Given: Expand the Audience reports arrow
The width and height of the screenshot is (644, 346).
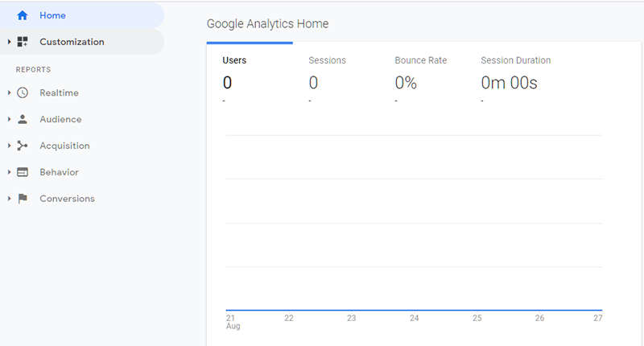Looking at the screenshot, I should [x=9, y=119].
